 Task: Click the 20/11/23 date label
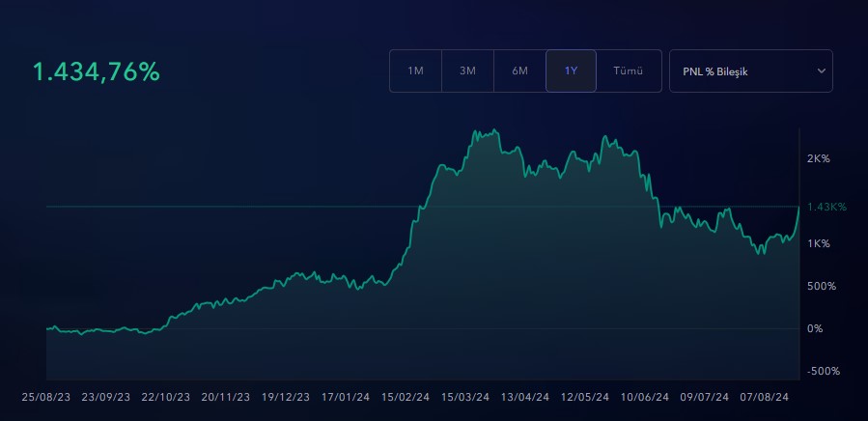[x=225, y=397]
